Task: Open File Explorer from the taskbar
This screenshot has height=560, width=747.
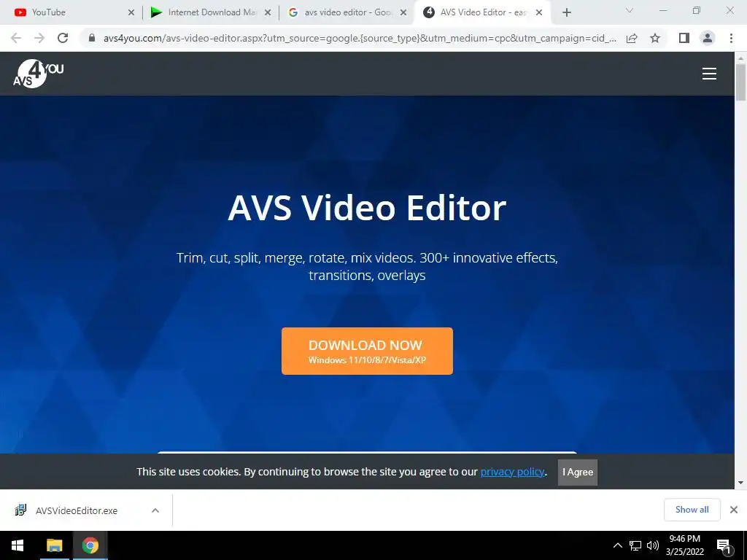Action: [54, 545]
